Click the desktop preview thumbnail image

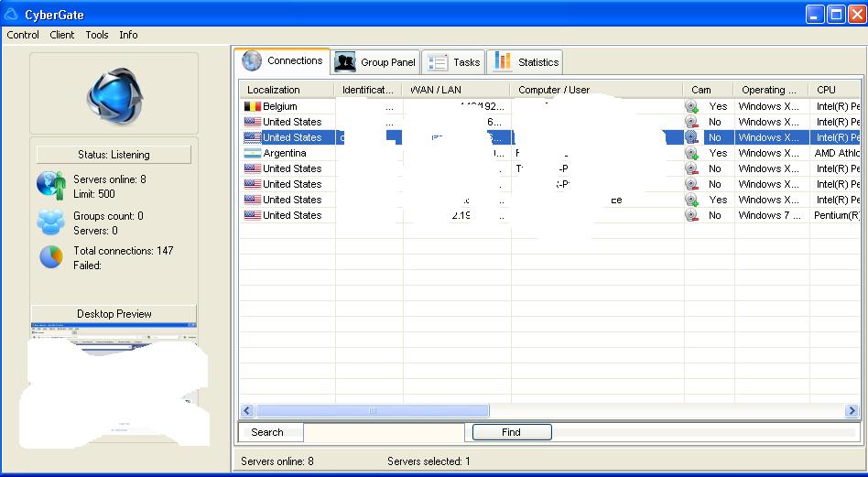click(x=114, y=383)
